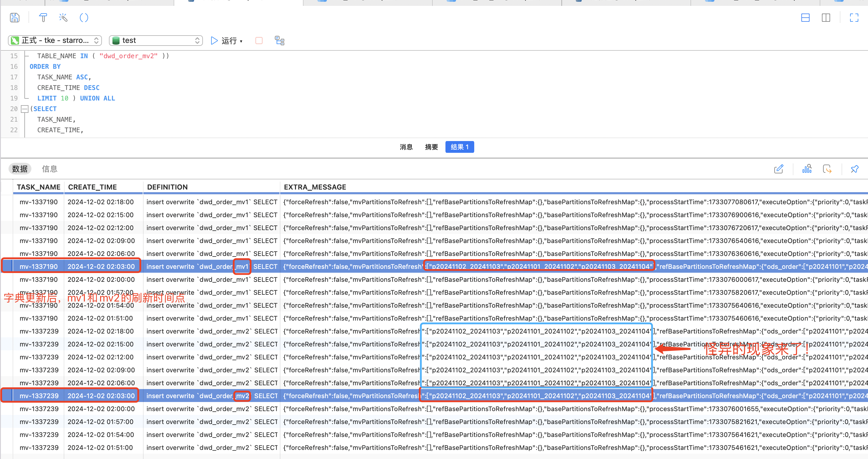
Task: Select mv-1337239 row at 02:00:00
Action: pyautogui.click(x=434, y=409)
